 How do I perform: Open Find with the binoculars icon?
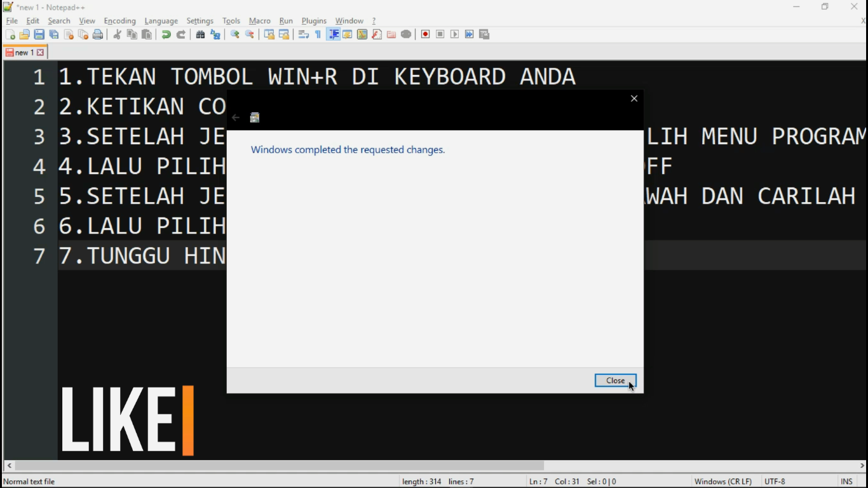(x=201, y=34)
